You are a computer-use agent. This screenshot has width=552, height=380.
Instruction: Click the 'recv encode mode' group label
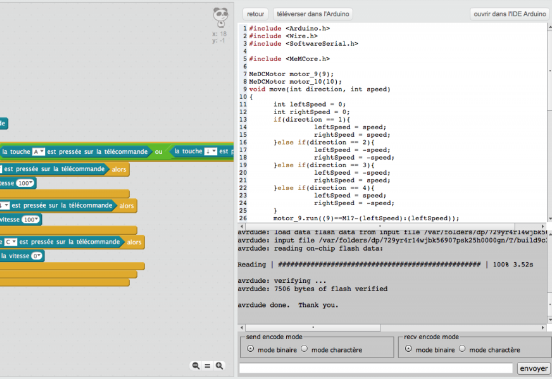pyautogui.click(x=431, y=337)
